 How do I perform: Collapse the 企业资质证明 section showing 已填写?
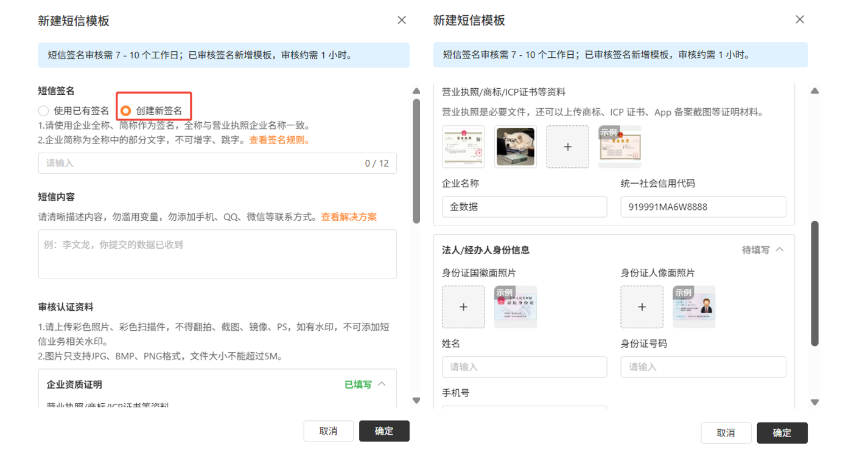(x=382, y=384)
